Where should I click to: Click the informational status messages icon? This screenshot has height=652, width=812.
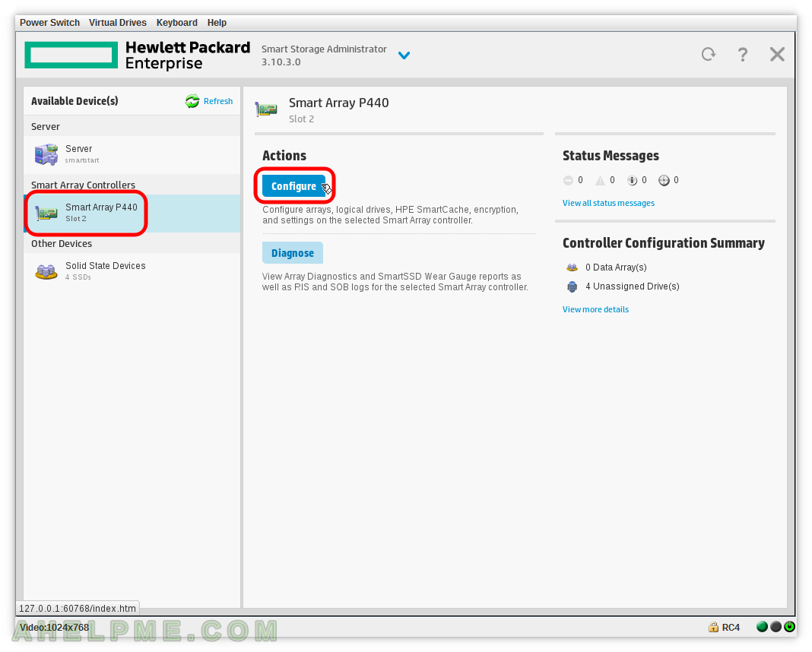pyautogui.click(x=633, y=180)
